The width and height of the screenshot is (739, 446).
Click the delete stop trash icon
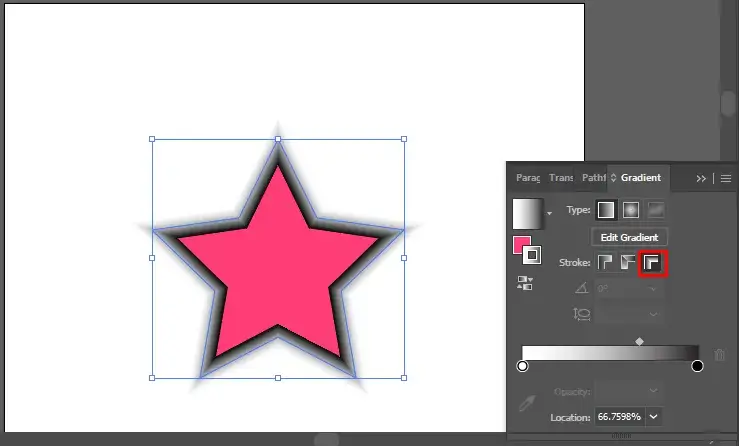pos(719,355)
